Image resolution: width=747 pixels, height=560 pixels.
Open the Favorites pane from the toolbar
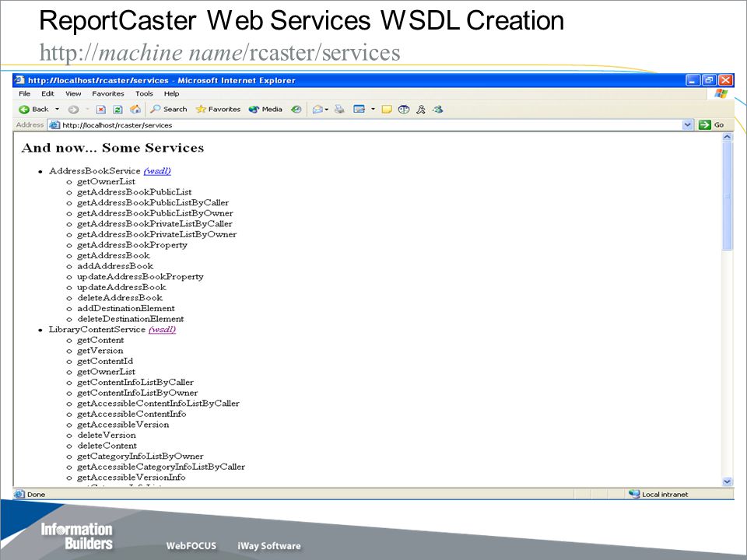tap(218, 109)
